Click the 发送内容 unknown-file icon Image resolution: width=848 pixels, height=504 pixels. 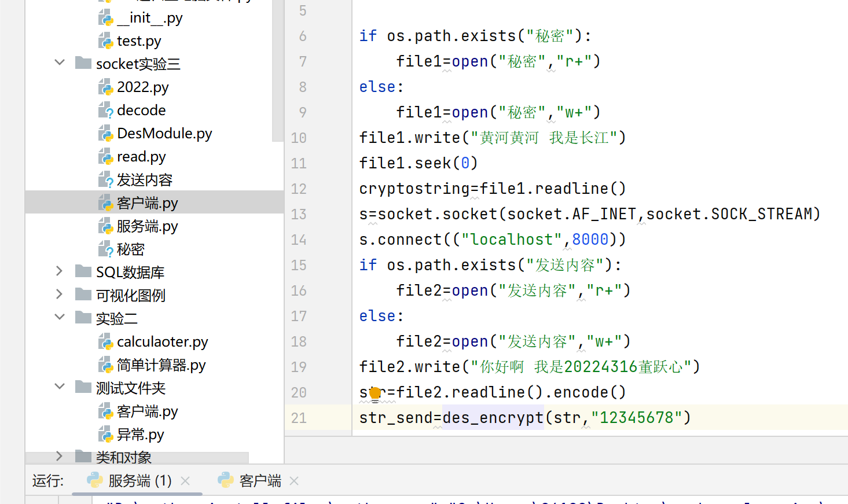tap(105, 180)
